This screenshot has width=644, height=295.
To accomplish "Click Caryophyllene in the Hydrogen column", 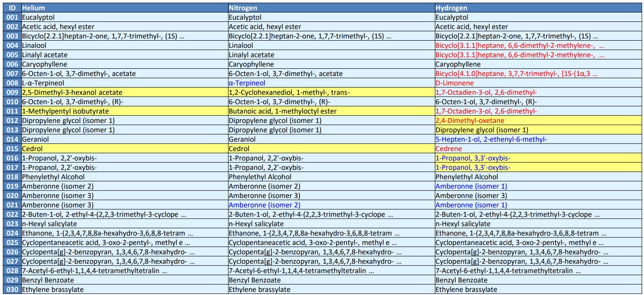I will tap(538, 64).
